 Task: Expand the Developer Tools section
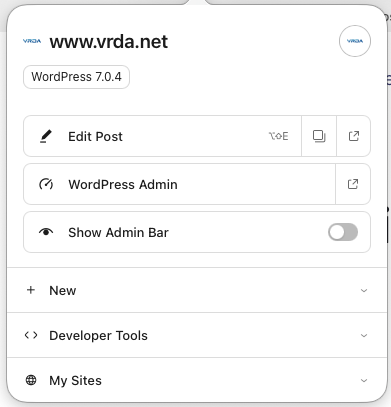coord(197,335)
